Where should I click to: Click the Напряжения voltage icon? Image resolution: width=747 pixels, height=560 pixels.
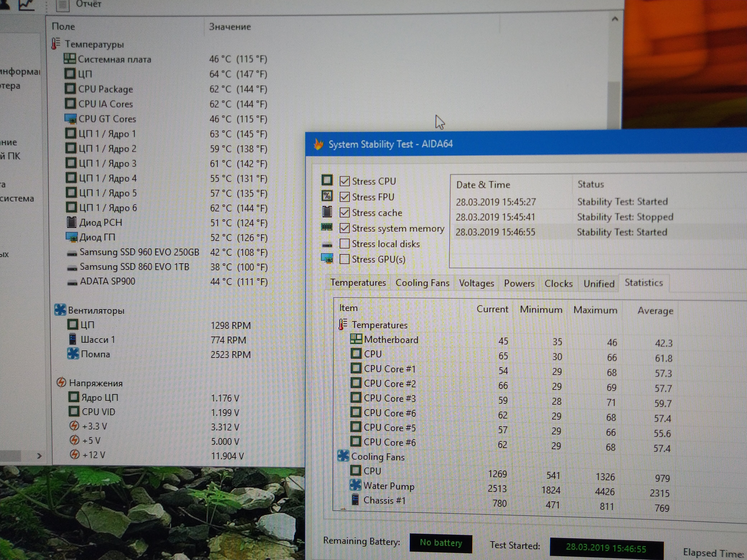pyautogui.click(x=61, y=382)
